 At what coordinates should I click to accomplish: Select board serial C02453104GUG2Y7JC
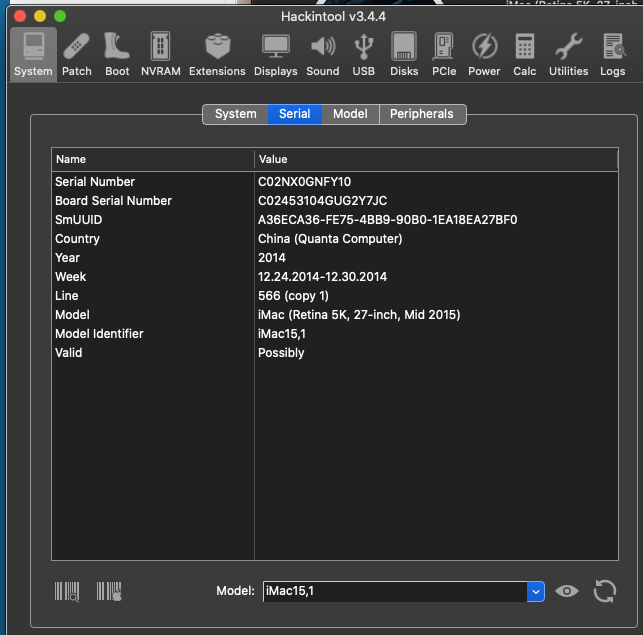coord(322,201)
